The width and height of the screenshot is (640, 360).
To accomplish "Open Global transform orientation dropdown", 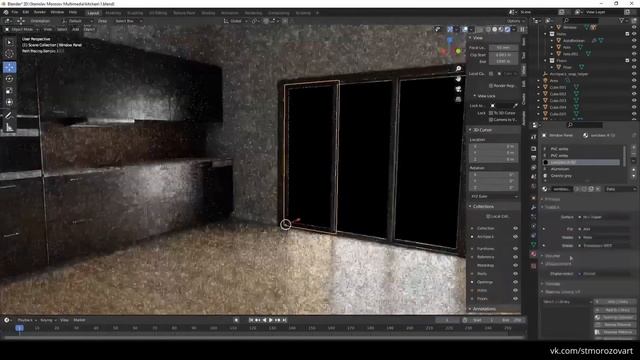I will tap(236, 21).
